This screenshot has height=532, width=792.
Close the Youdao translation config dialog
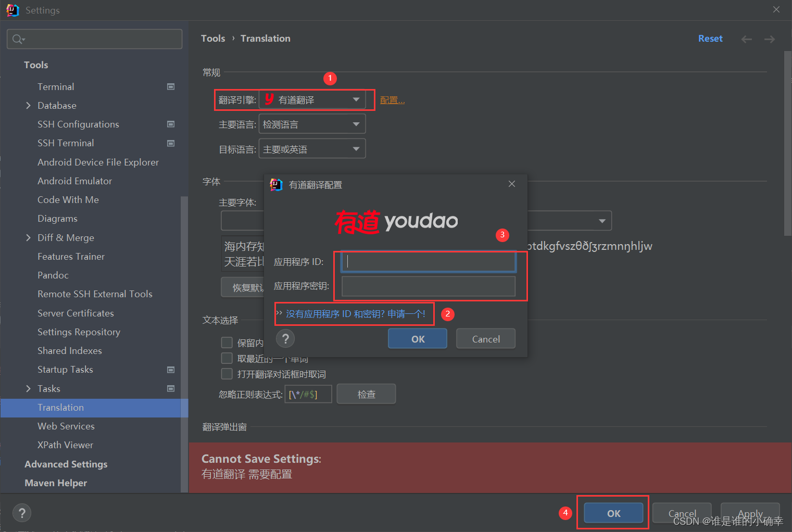[512, 184]
